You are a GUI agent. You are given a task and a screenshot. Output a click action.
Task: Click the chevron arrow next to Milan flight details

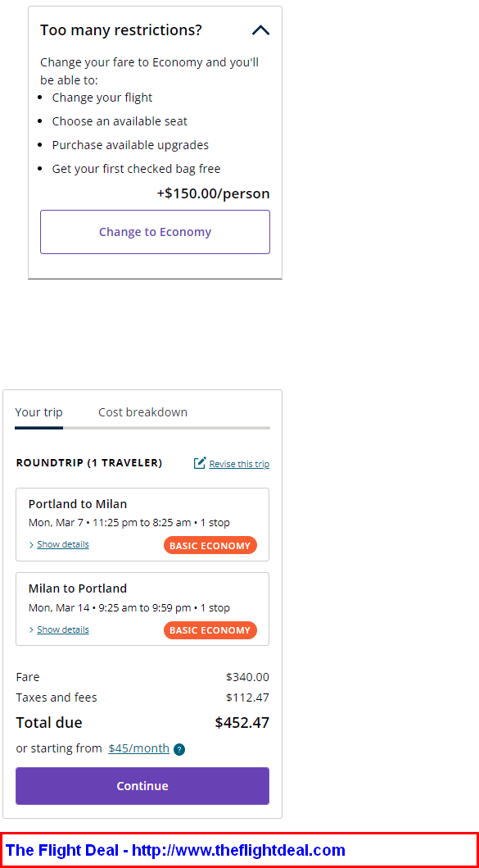pos(32,630)
